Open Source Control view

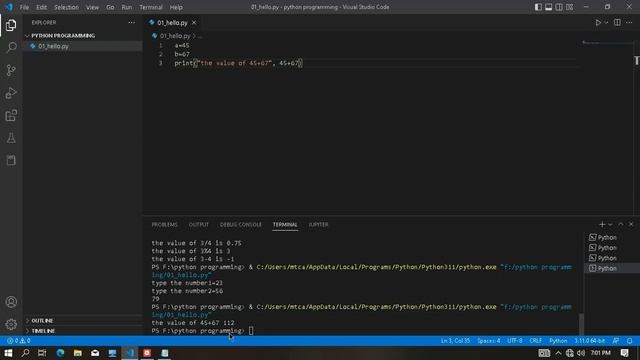[x=11, y=70]
